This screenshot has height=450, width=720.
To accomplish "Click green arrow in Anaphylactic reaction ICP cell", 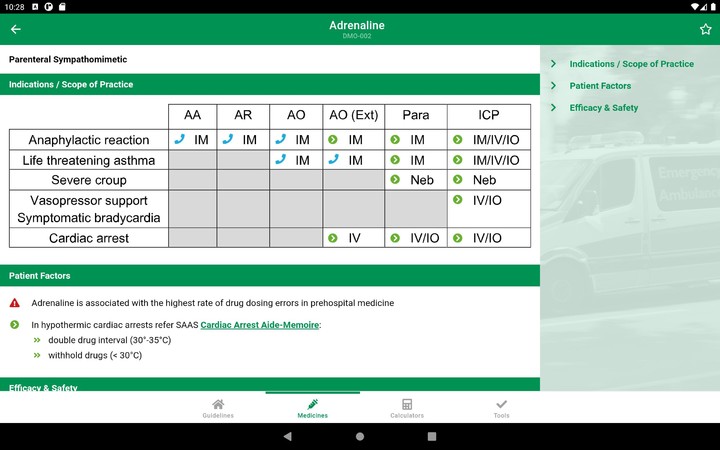I will pos(457,140).
